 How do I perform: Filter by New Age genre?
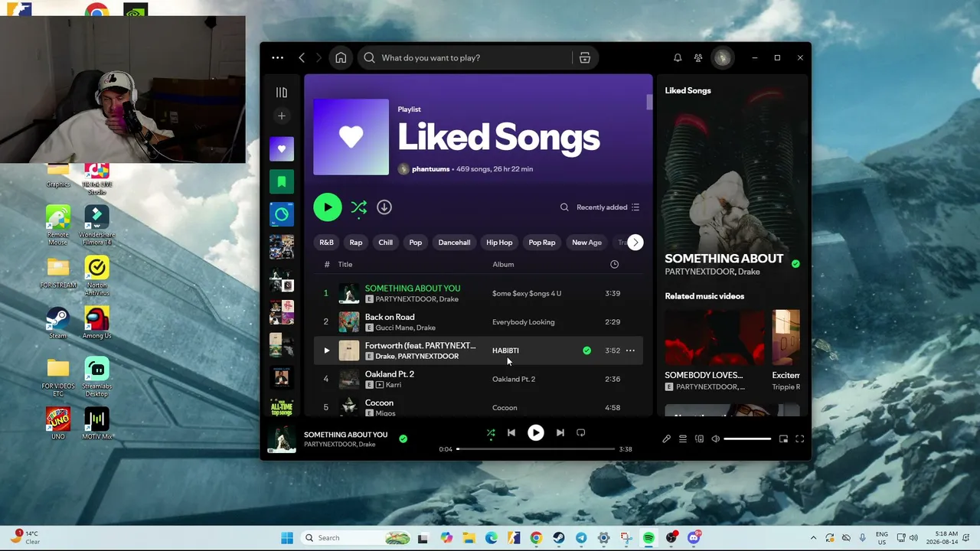coord(586,243)
